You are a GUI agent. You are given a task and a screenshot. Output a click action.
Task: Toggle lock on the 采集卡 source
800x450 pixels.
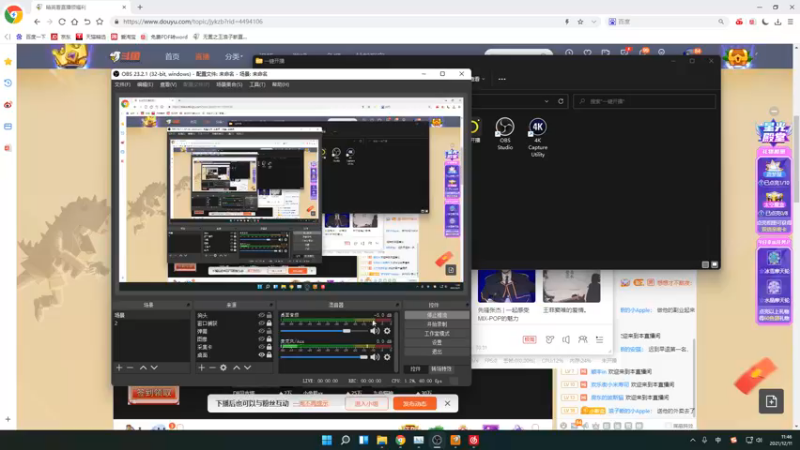(x=269, y=347)
